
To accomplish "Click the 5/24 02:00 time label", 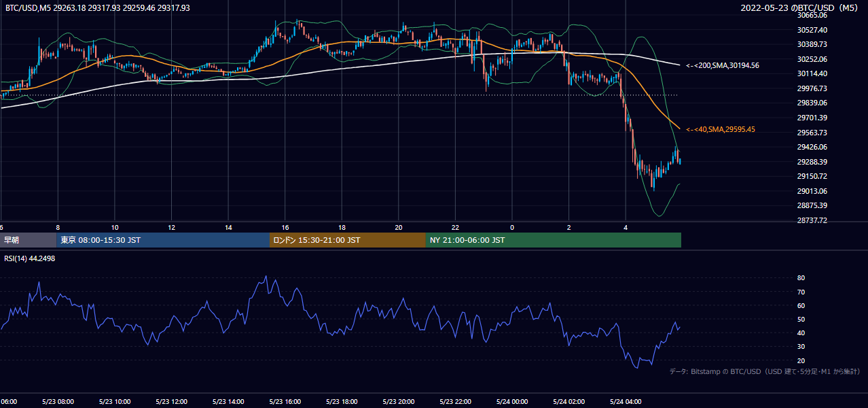I will tap(568, 402).
